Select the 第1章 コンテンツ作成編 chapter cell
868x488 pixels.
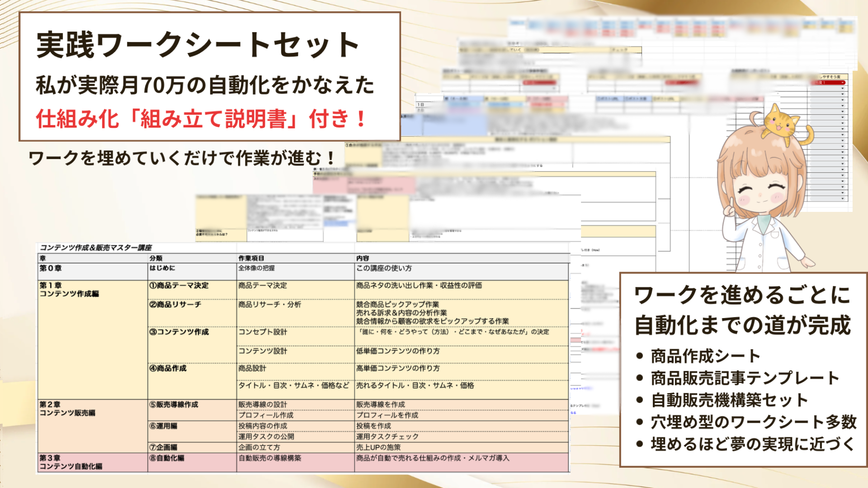[69, 290]
